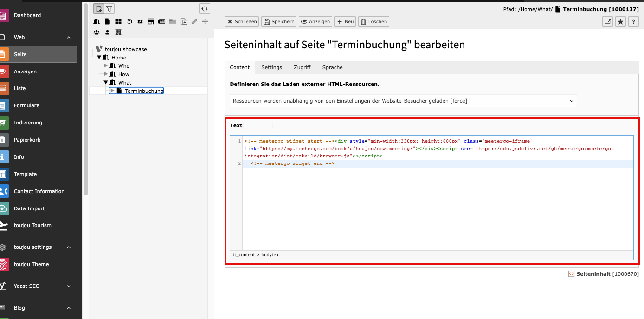Click the Löschen button
Image resolution: width=644 pixels, height=319 pixels.
(374, 21)
